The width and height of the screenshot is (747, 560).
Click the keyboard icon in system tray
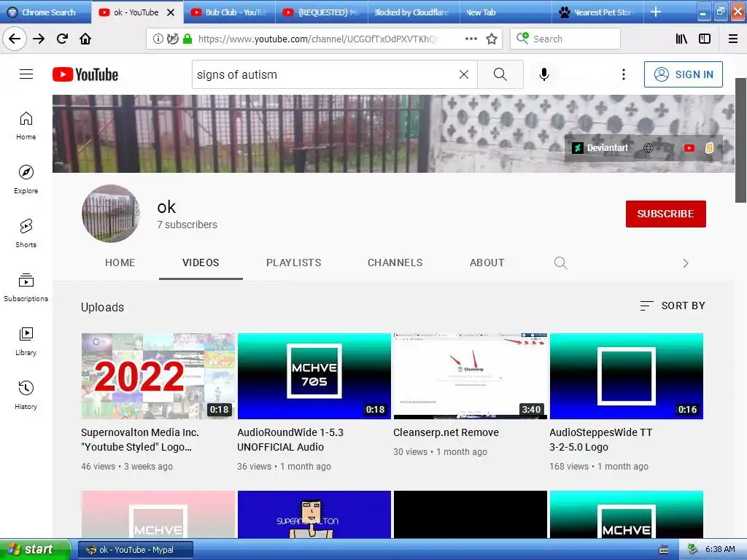663,550
